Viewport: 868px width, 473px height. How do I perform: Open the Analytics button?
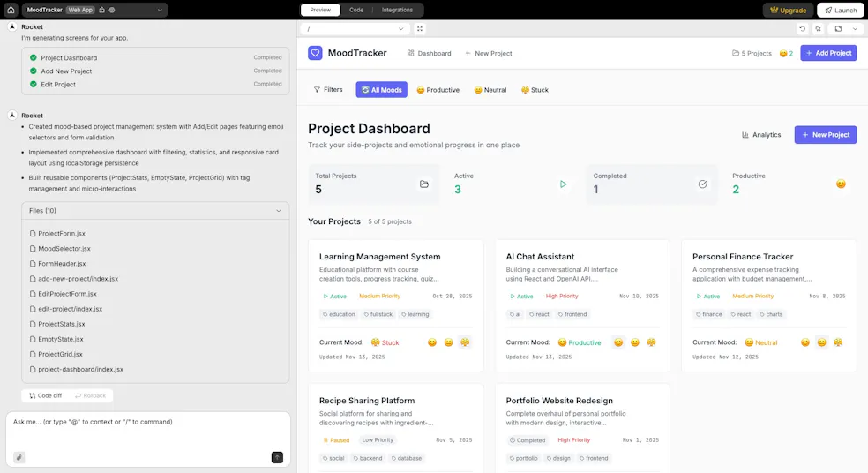[761, 135]
